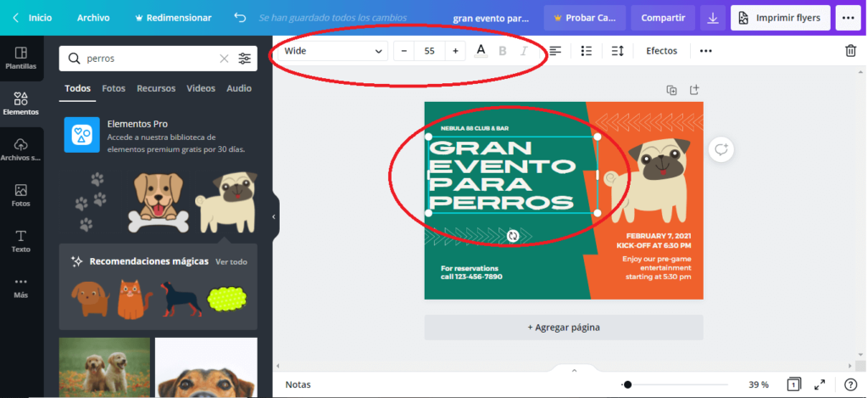The image size is (868, 398).
Task: Click the download icon in top bar
Action: click(x=712, y=18)
